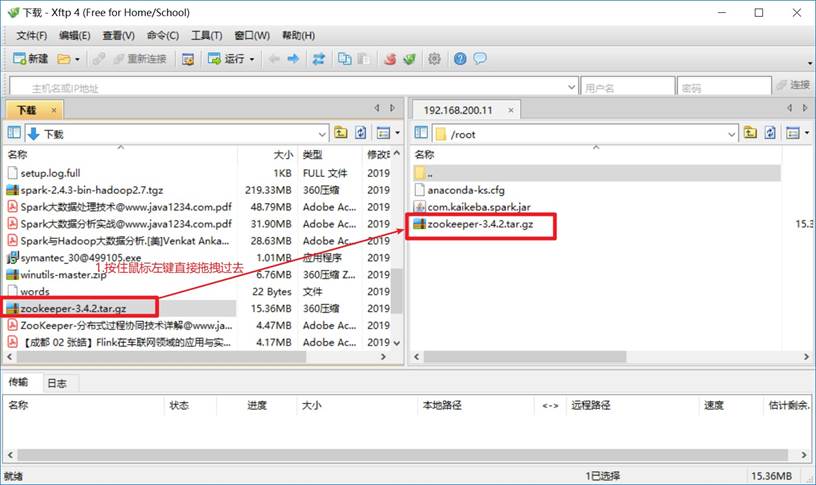Select setup.log.full in local pane
This screenshot has width=816, height=485.
(50, 173)
